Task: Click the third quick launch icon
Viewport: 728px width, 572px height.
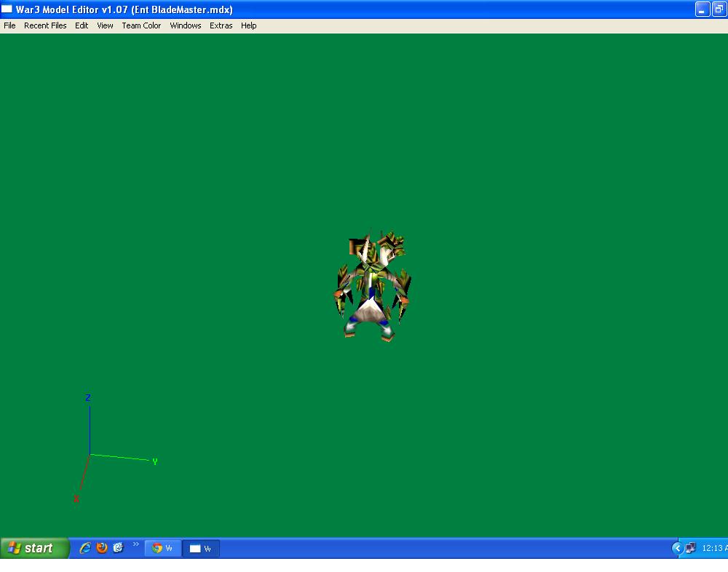Action: click(119, 548)
